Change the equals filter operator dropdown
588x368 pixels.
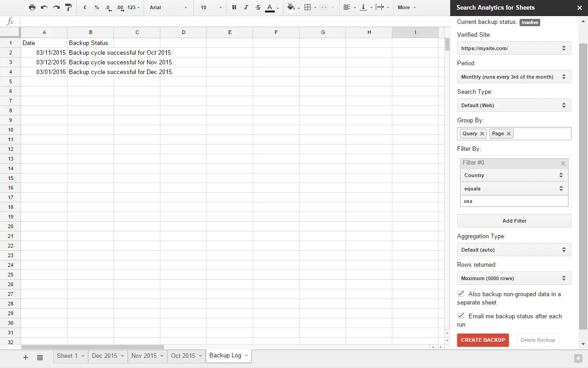click(x=514, y=189)
